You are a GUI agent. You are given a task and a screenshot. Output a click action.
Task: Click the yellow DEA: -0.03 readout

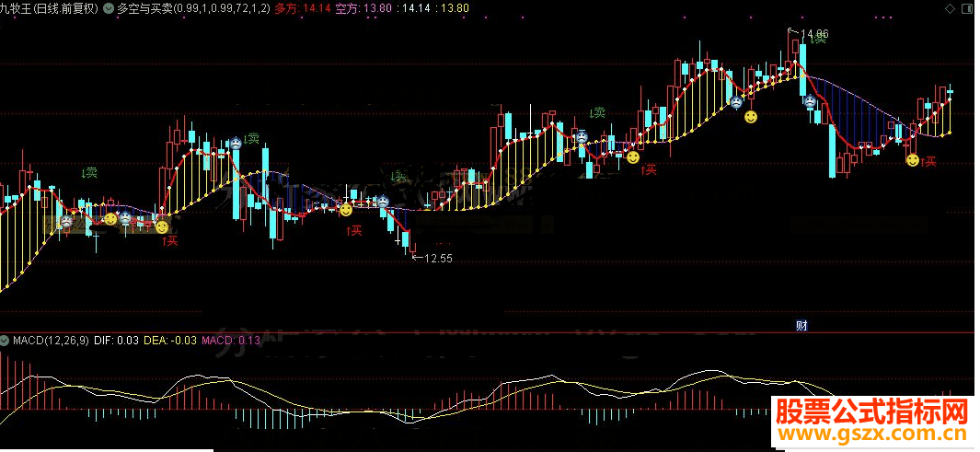click(x=170, y=340)
